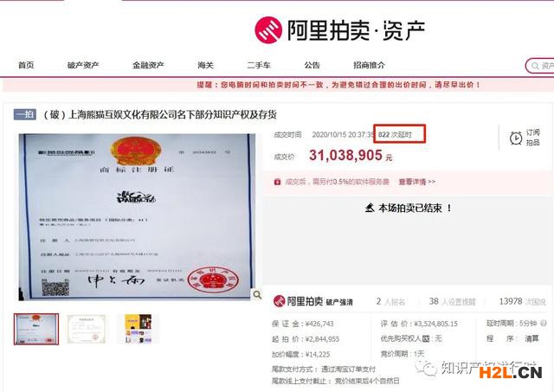Select the third colorful products thumbnail
This screenshot has height=392, width=554.
[138, 329]
